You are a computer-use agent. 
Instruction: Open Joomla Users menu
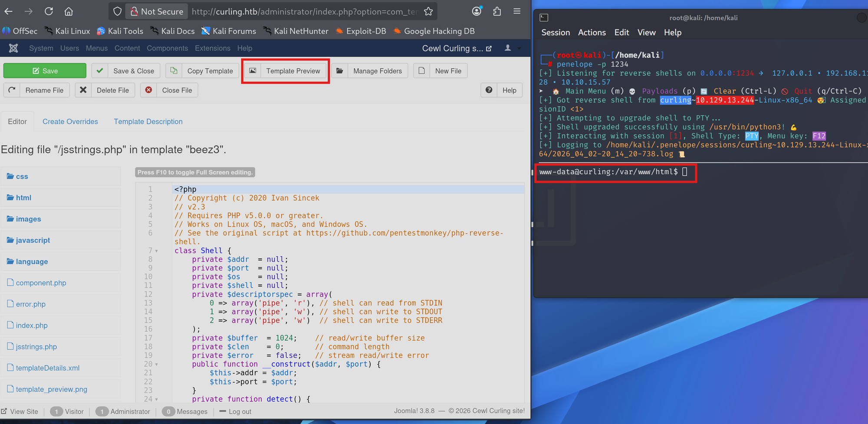[69, 48]
